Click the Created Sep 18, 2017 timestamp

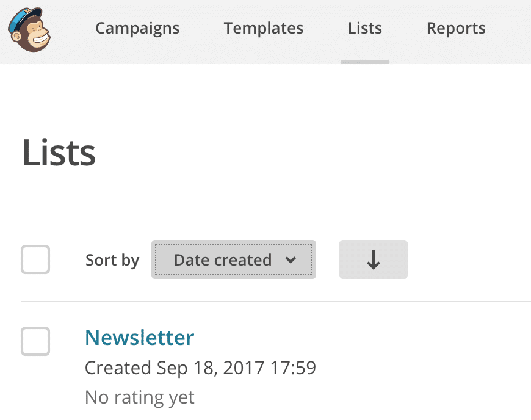tap(200, 368)
